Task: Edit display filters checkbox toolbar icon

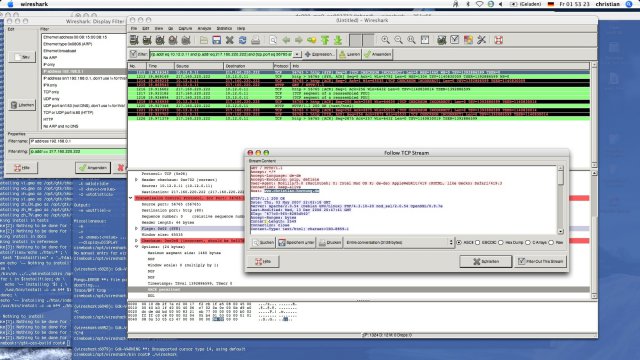Action: point(455,40)
